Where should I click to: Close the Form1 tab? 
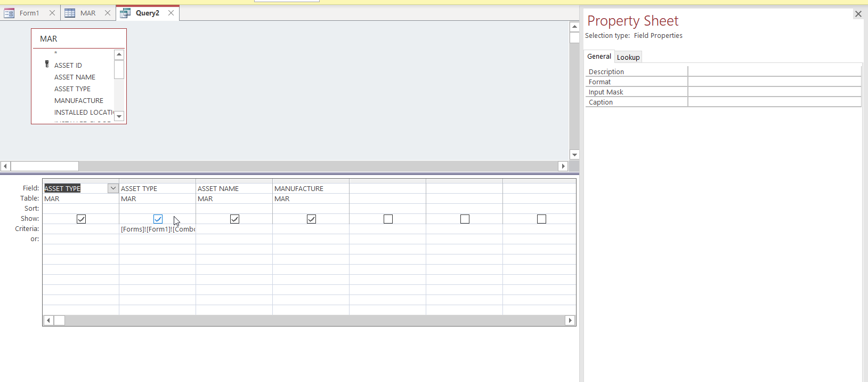[52, 13]
